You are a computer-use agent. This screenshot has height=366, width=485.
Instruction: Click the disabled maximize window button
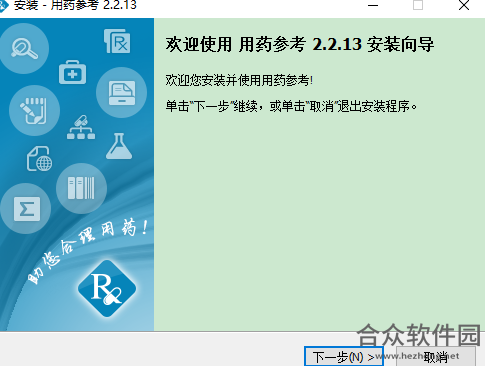(x=418, y=5)
